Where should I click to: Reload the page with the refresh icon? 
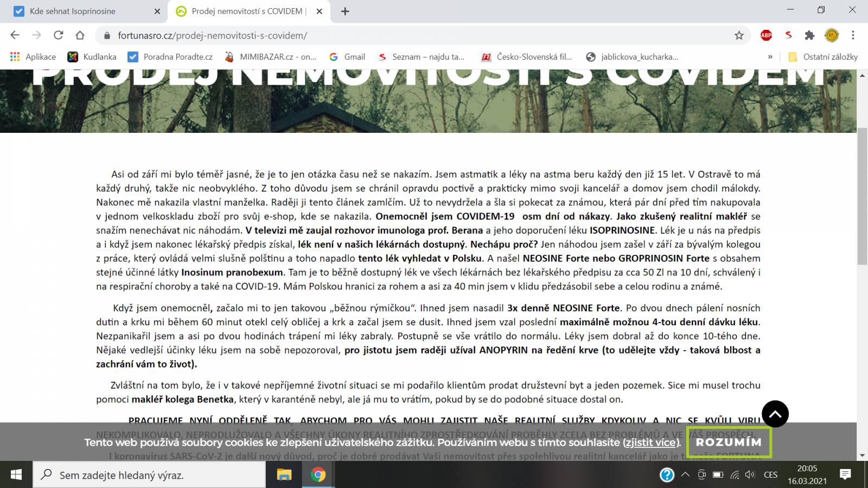(x=58, y=35)
